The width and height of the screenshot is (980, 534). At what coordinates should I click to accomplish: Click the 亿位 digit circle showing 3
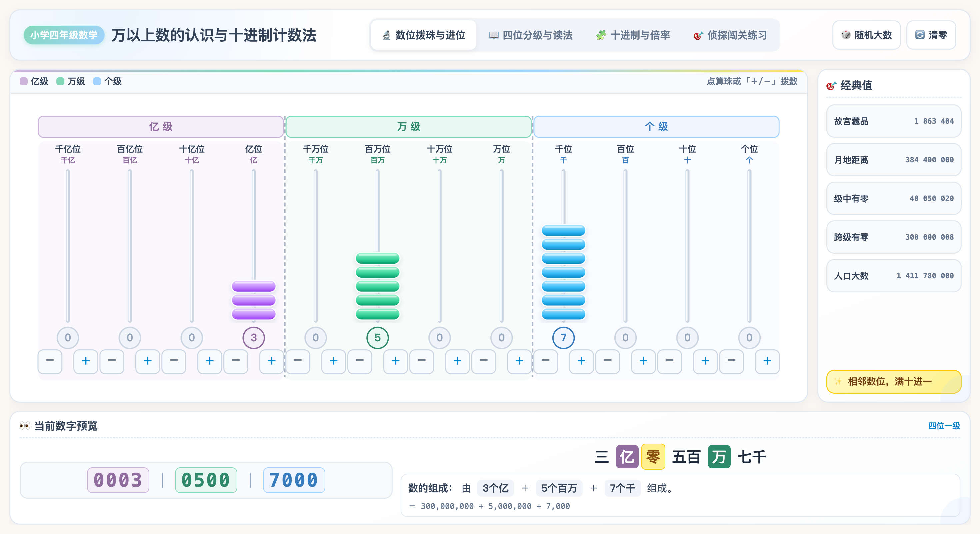(254, 338)
